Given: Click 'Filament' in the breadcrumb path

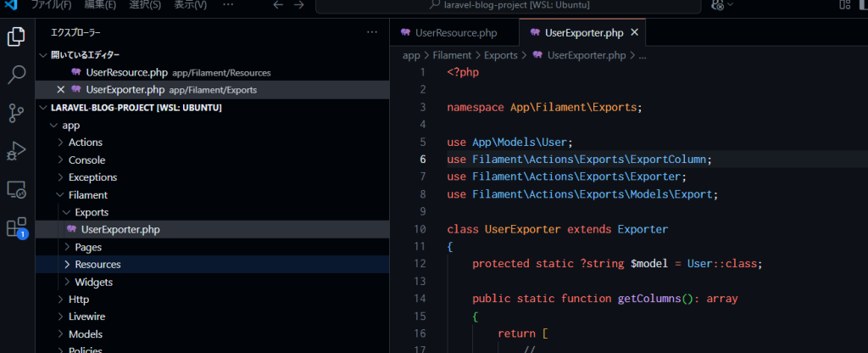Looking at the screenshot, I should (x=452, y=55).
